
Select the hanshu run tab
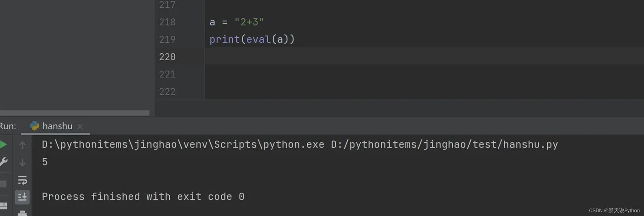point(57,126)
